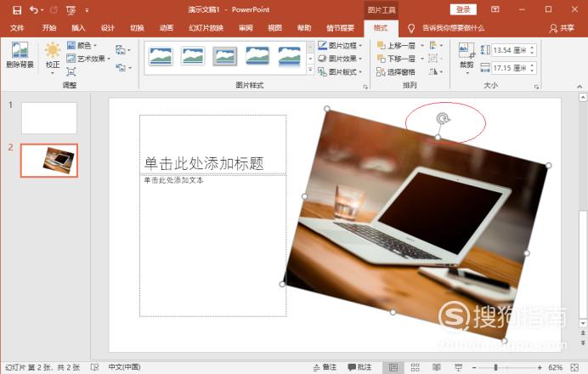Open the 大小 size dialog launcher
Screen dimensions: 588x374
click(x=537, y=87)
